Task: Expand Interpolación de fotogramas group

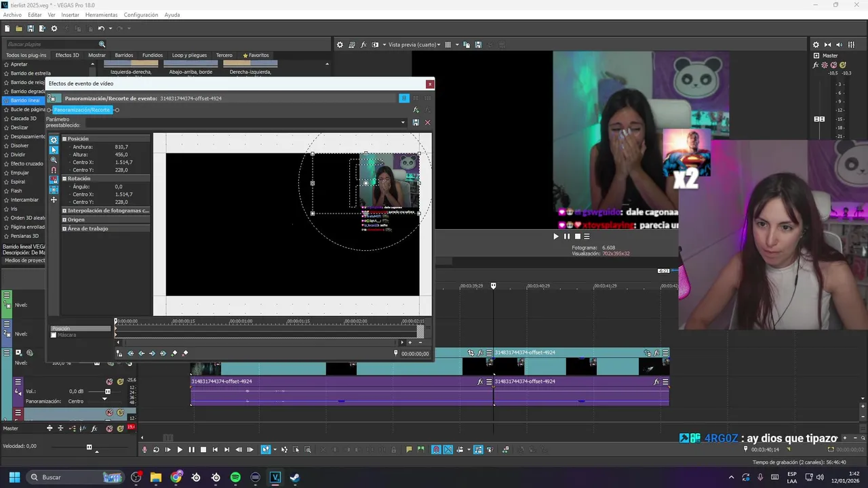Action: pyautogui.click(x=64, y=211)
